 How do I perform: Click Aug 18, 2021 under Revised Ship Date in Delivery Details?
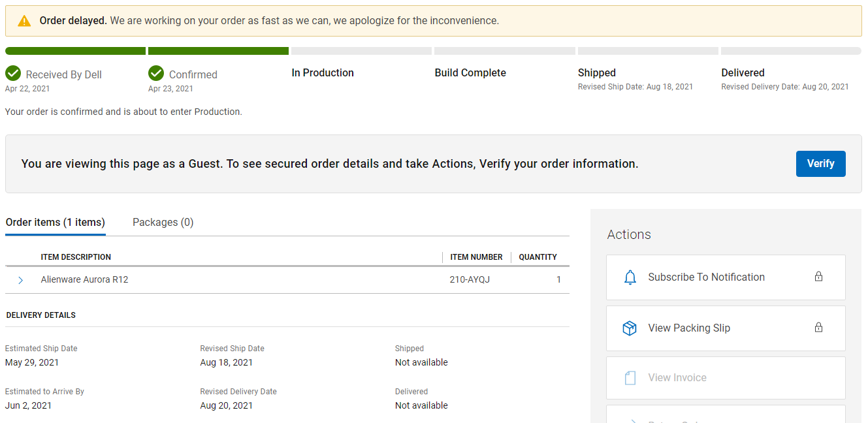click(x=226, y=363)
